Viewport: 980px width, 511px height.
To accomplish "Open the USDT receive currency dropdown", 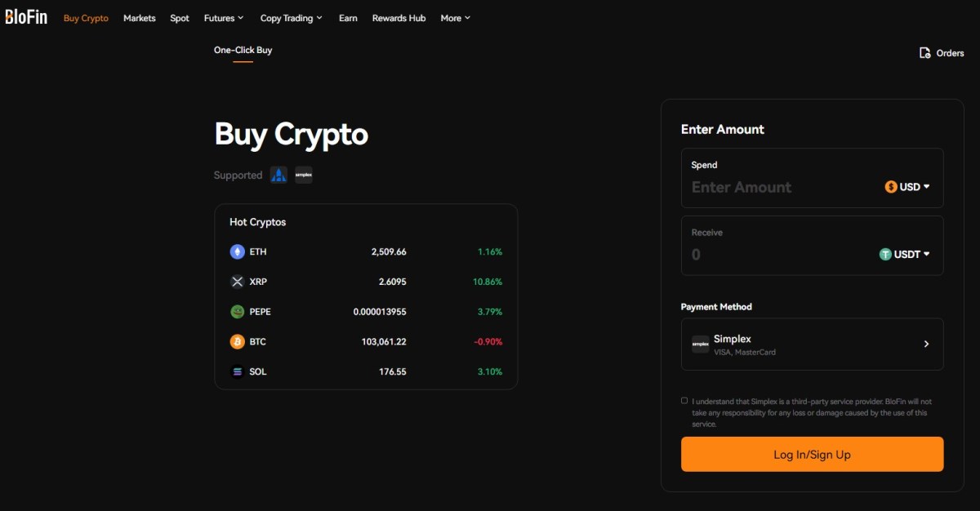I will click(x=905, y=254).
